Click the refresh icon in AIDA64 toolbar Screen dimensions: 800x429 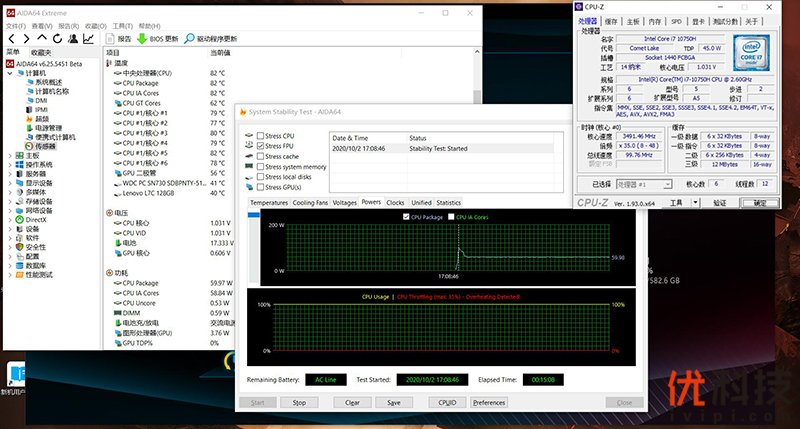tap(59, 39)
